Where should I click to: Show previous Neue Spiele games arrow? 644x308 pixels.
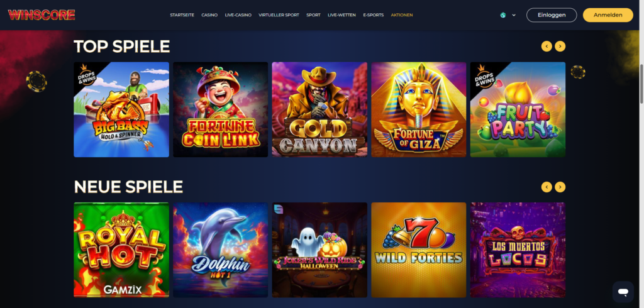click(x=547, y=187)
